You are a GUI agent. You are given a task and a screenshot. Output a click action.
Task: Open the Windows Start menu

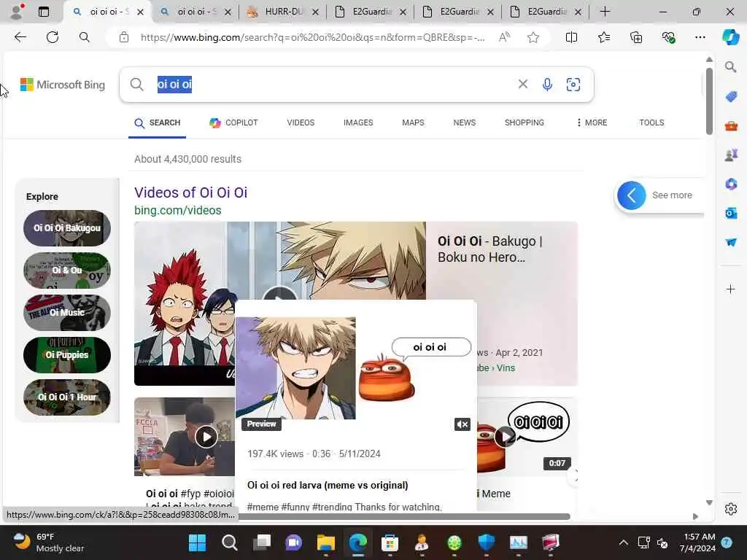tap(197, 542)
